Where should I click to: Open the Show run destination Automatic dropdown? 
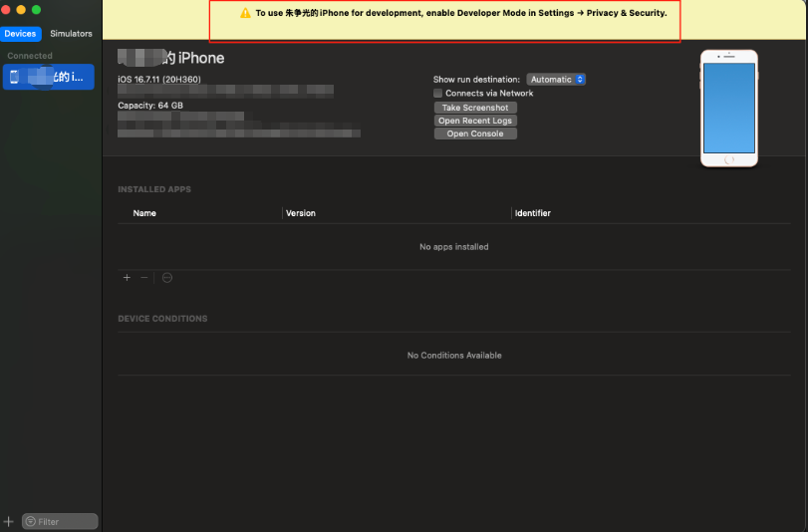point(556,79)
